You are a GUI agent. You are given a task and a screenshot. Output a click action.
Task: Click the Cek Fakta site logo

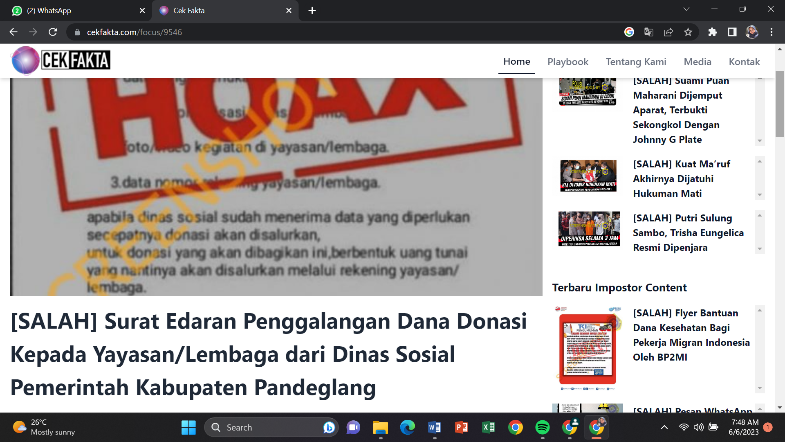coord(61,61)
